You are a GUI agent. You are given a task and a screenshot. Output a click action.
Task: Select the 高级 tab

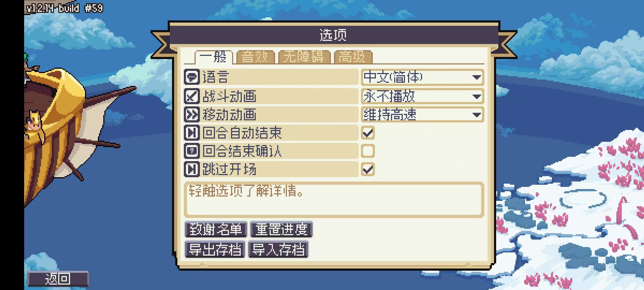[x=353, y=57]
